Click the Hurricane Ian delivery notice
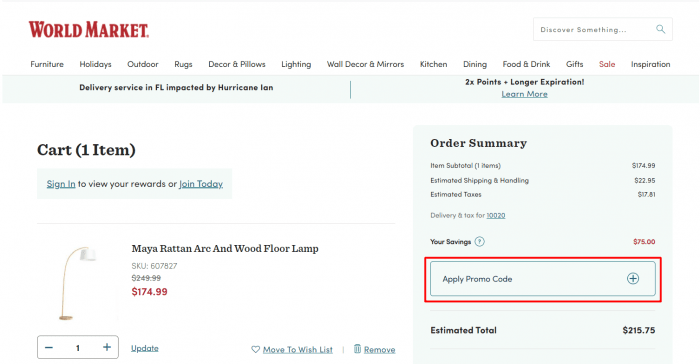 tap(176, 88)
